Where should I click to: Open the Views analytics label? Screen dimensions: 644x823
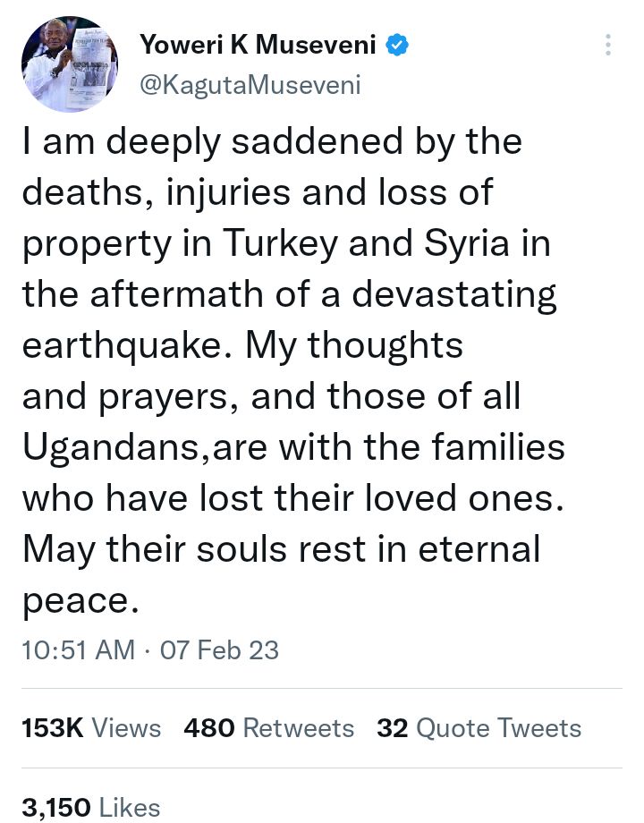pos(127,728)
